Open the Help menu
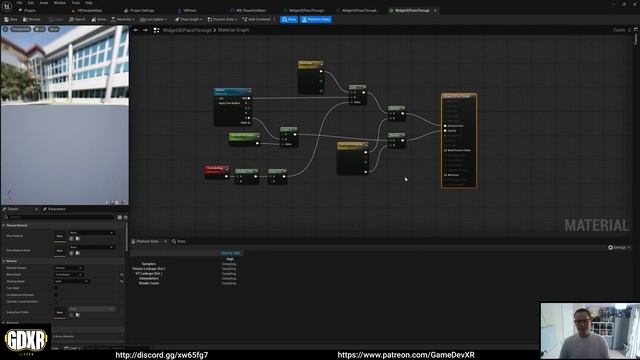The width and height of the screenshot is (640, 360). tap(89, 3)
